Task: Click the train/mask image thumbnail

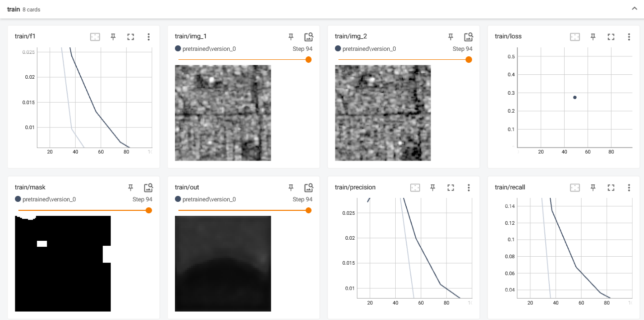Action: pyautogui.click(x=63, y=264)
